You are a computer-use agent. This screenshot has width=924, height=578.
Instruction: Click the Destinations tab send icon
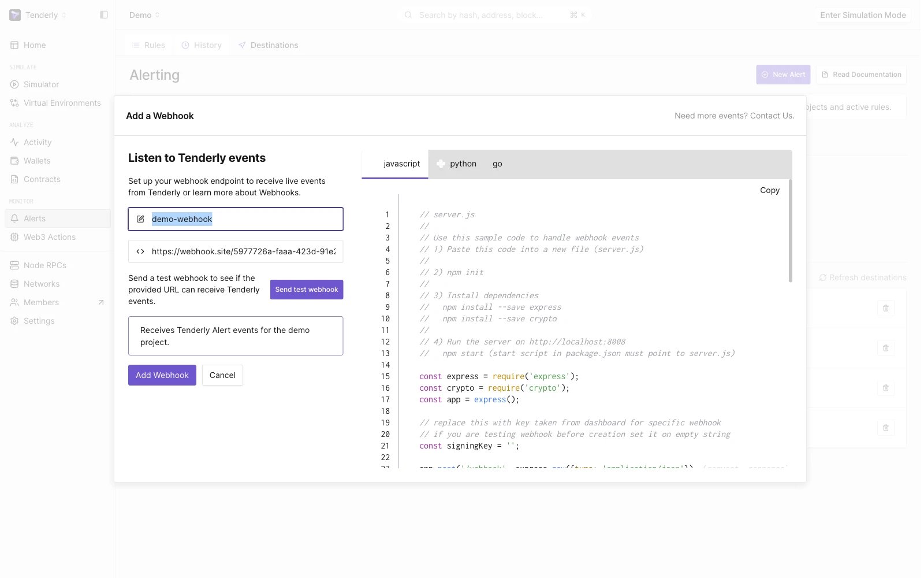point(242,45)
